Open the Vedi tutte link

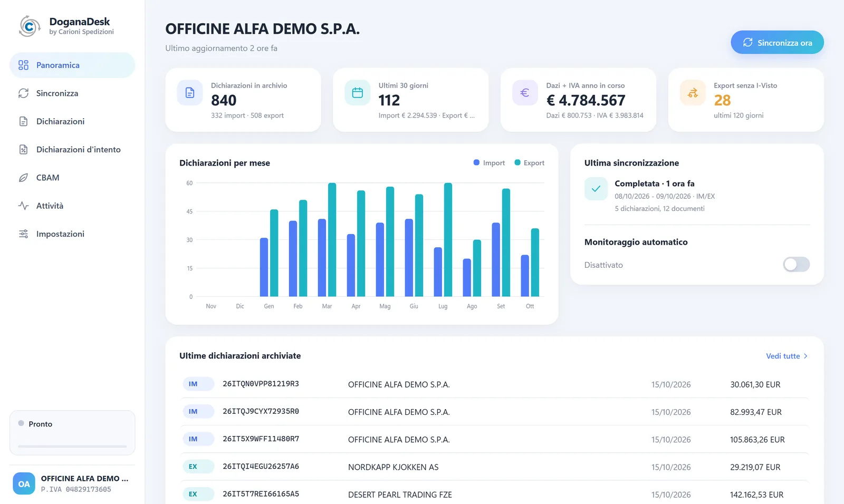[787, 356]
